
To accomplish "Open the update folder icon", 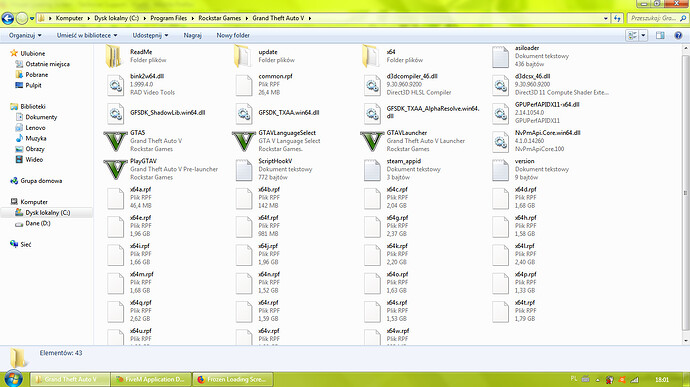I will pos(242,56).
